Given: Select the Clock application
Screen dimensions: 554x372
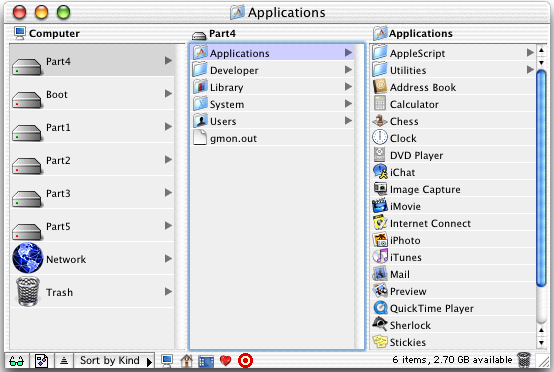Looking at the screenshot, I should [x=453, y=138].
